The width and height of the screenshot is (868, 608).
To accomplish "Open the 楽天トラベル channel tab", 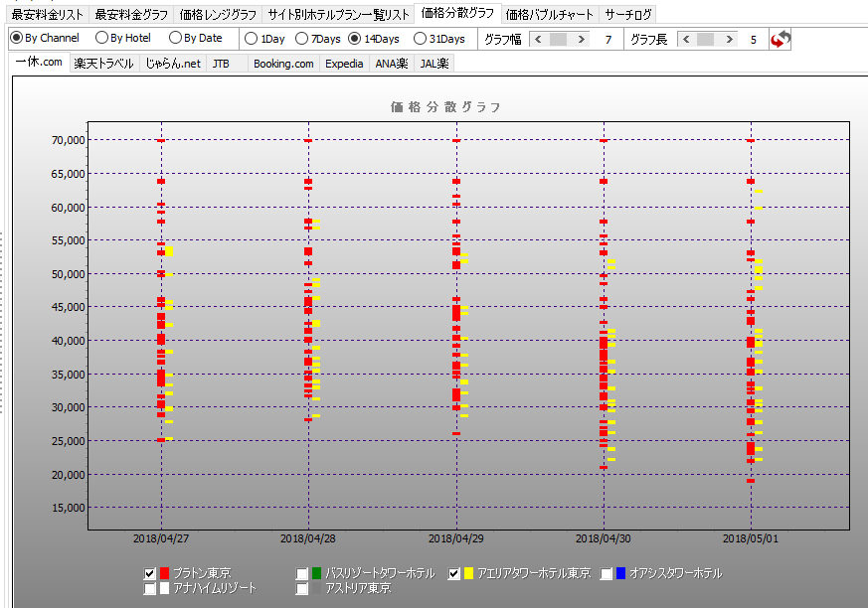I will point(103,64).
